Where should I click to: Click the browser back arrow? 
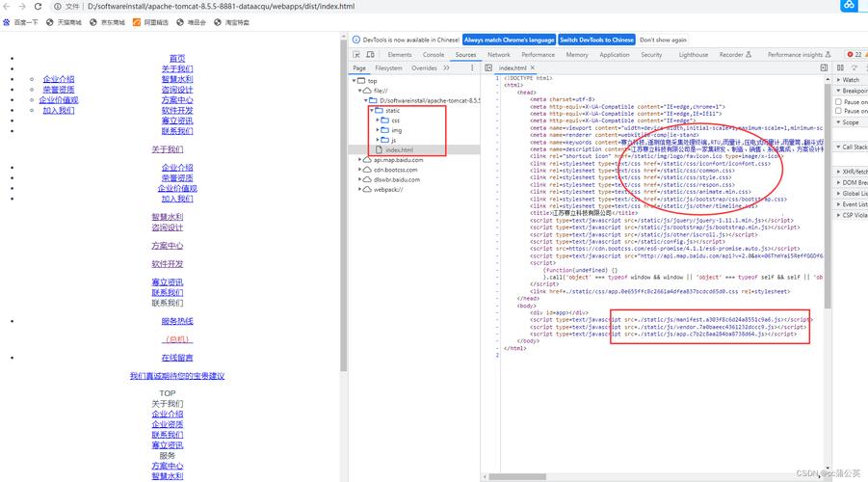tap(7, 6)
